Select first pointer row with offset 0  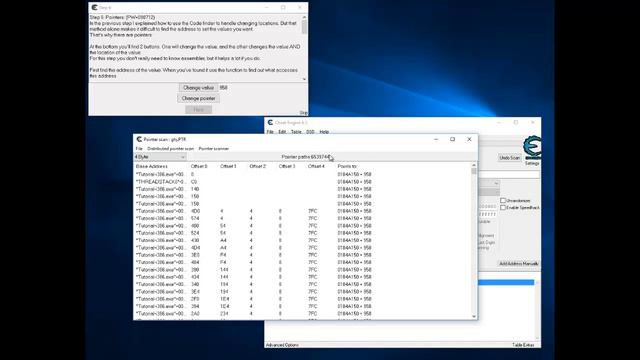(x=302, y=174)
